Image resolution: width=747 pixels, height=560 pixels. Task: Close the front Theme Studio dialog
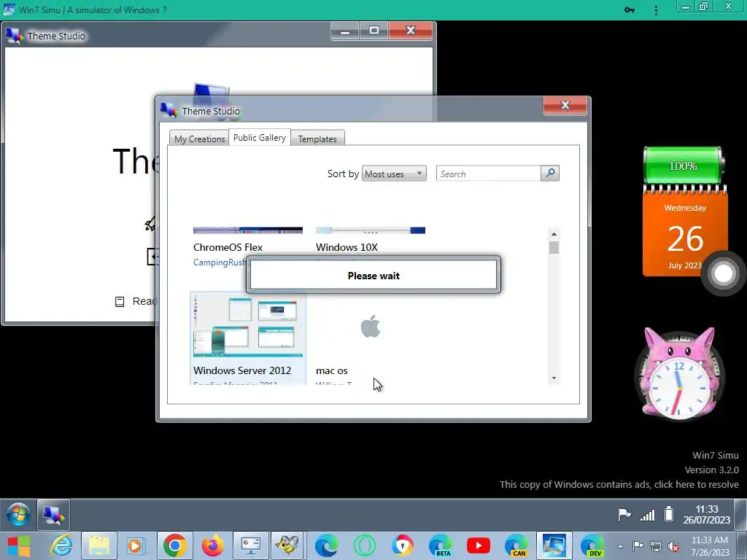pyautogui.click(x=565, y=105)
